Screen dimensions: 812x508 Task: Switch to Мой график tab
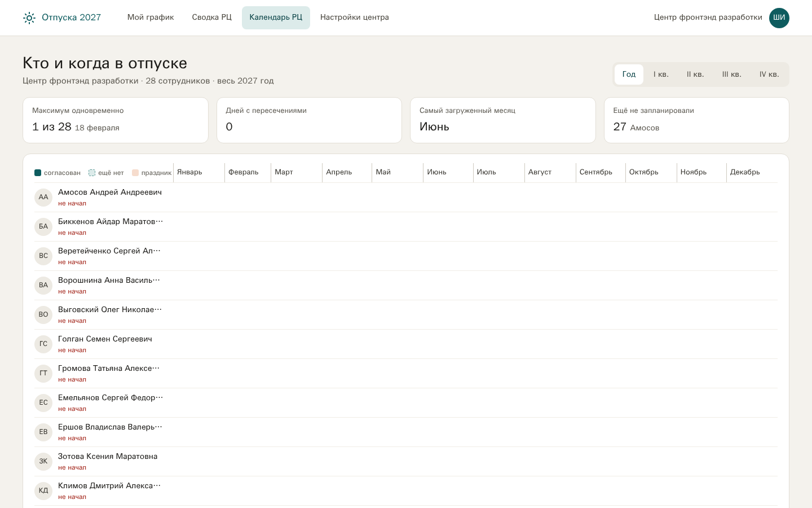click(151, 17)
